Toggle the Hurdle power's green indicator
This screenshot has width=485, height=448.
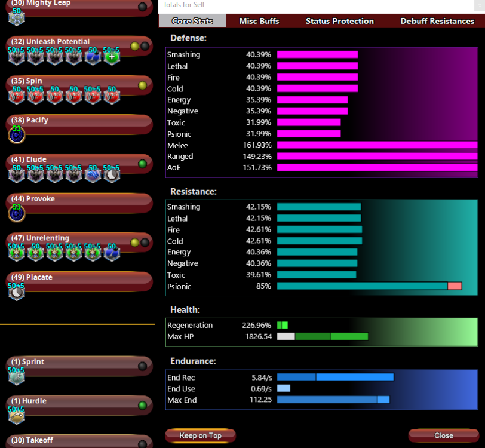[x=142, y=406]
